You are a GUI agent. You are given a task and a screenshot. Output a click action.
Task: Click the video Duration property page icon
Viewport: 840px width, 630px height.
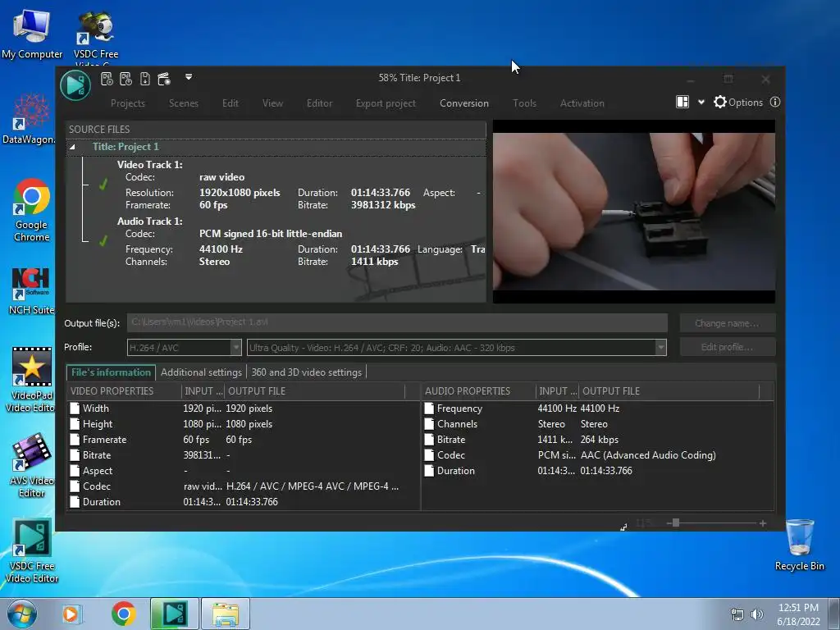tap(75, 501)
